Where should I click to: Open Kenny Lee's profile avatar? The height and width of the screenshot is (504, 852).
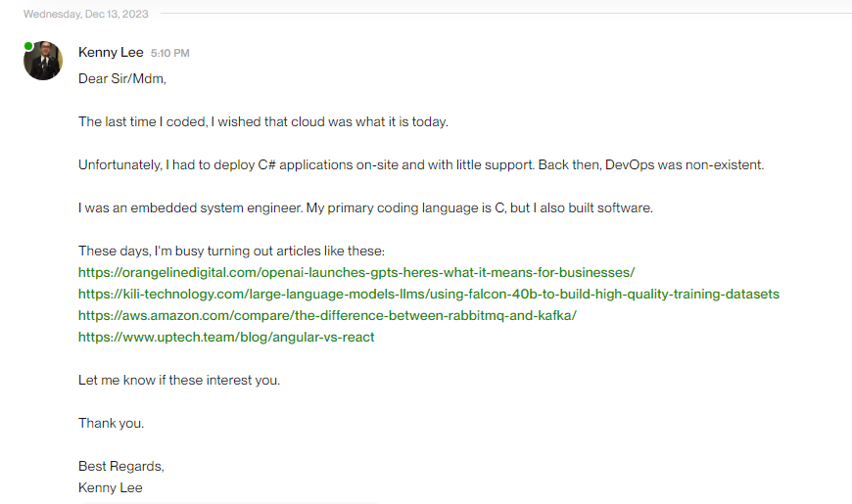(x=43, y=61)
